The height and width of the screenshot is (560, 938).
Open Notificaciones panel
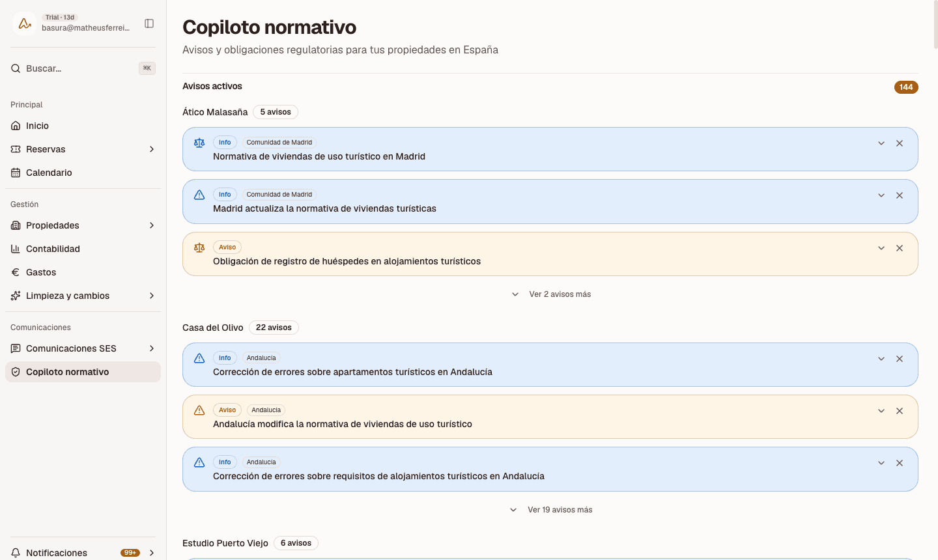click(x=83, y=553)
